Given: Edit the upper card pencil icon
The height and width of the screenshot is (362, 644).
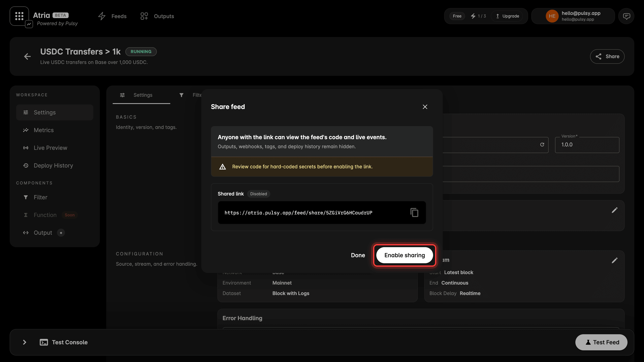Looking at the screenshot, I should tap(614, 210).
